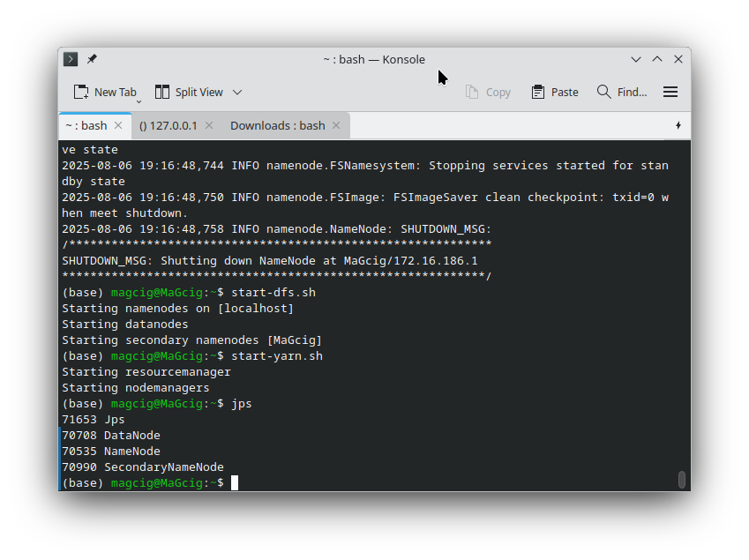
Task: Click 'Starting resourcemanager' line
Action: tap(146, 372)
